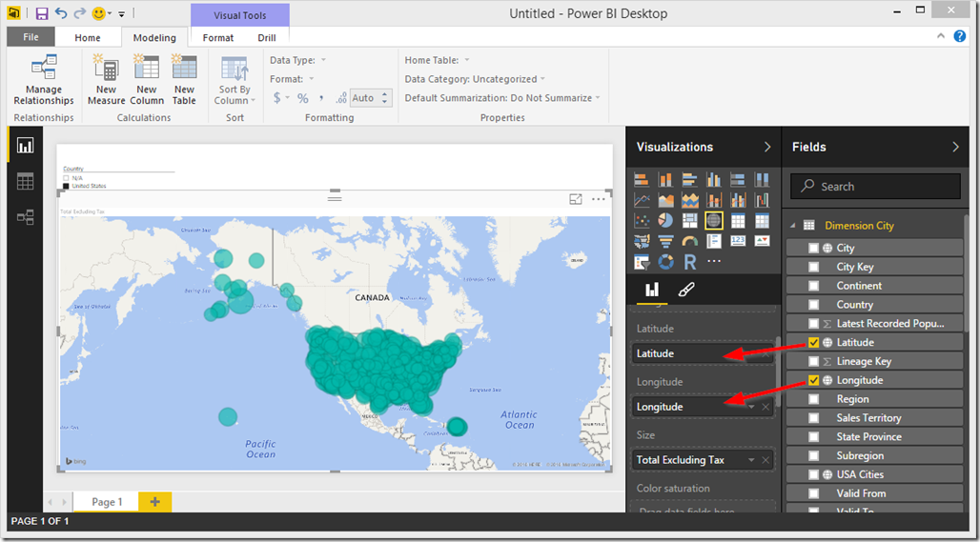The image size is (980, 542).
Task: Collapse the Fields pane chevron
Action: (955, 147)
